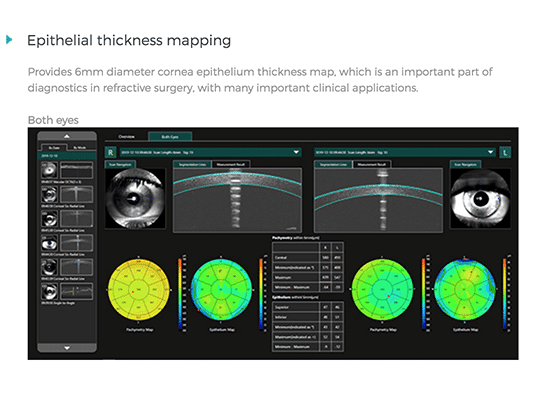
Task: Select third scan's eye thumbnail in list
Action: (49, 218)
